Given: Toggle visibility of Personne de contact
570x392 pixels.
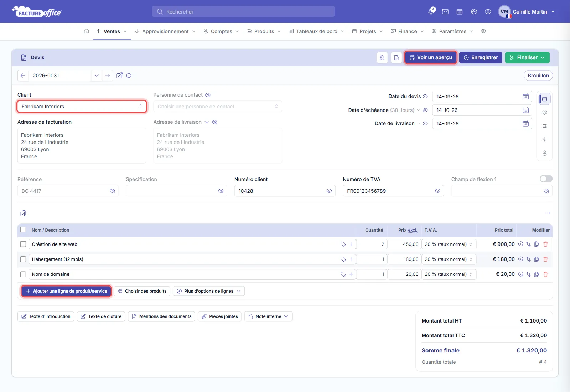Looking at the screenshot, I should 208,95.
